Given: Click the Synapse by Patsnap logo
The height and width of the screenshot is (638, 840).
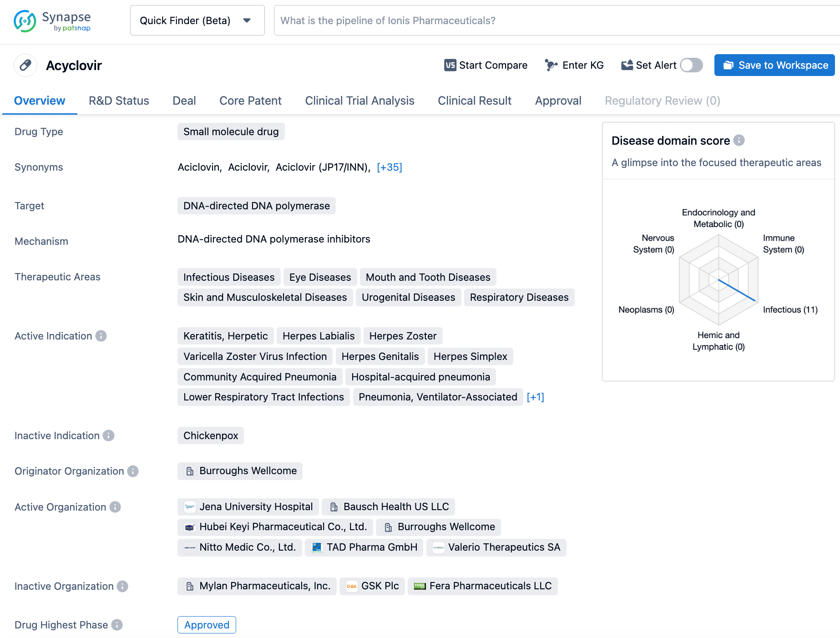Looking at the screenshot, I should (x=52, y=21).
